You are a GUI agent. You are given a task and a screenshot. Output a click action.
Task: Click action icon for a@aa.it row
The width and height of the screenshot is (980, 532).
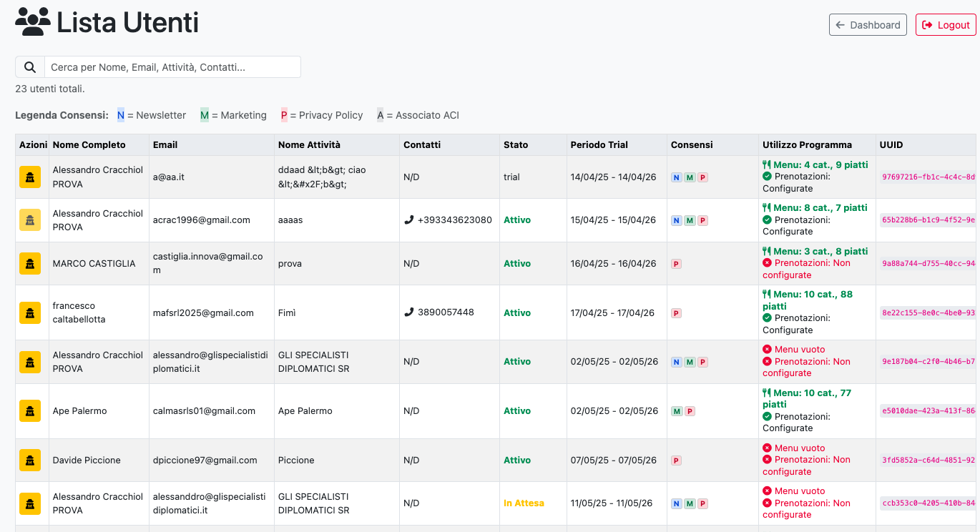(x=30, y=177)
